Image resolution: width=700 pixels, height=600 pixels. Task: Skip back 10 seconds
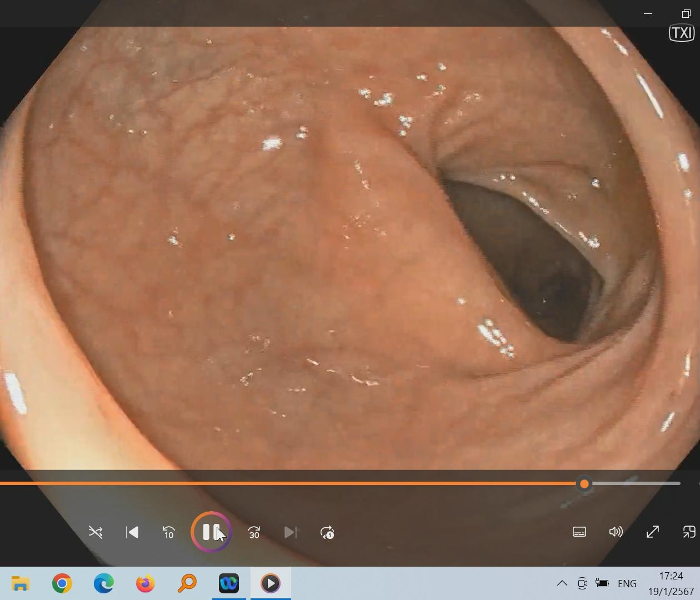[169, 532]
